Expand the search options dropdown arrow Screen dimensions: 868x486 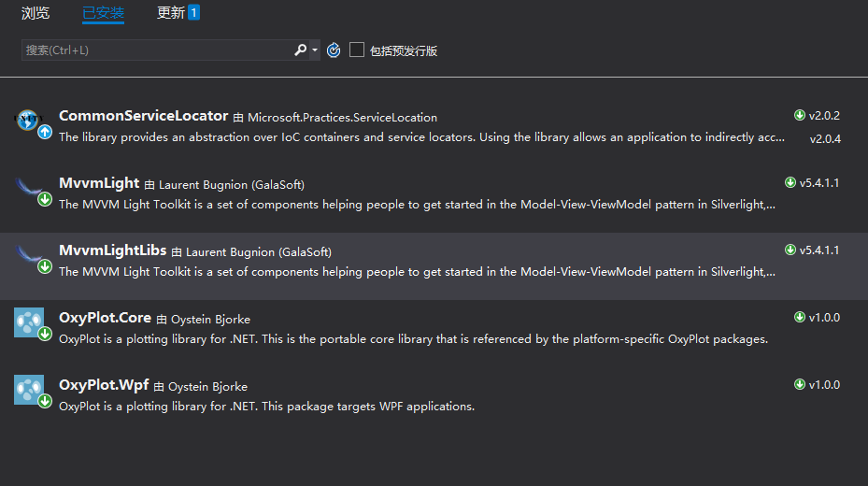click(315, 50)
